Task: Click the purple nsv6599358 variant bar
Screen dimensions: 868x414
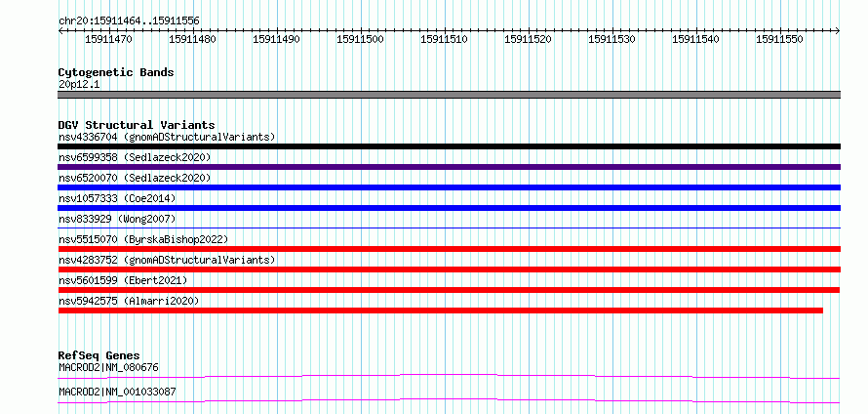Action: [x=449, y=167]
